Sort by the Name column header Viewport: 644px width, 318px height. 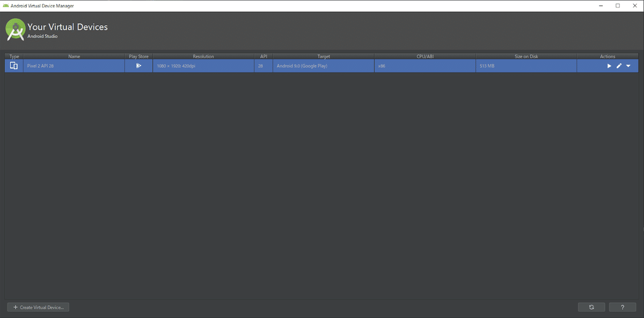(x=74, y=56)
